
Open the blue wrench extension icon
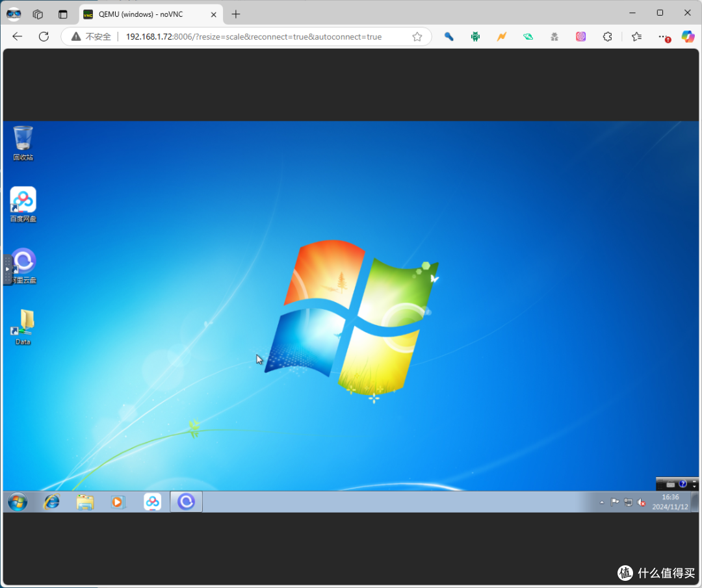448,36
